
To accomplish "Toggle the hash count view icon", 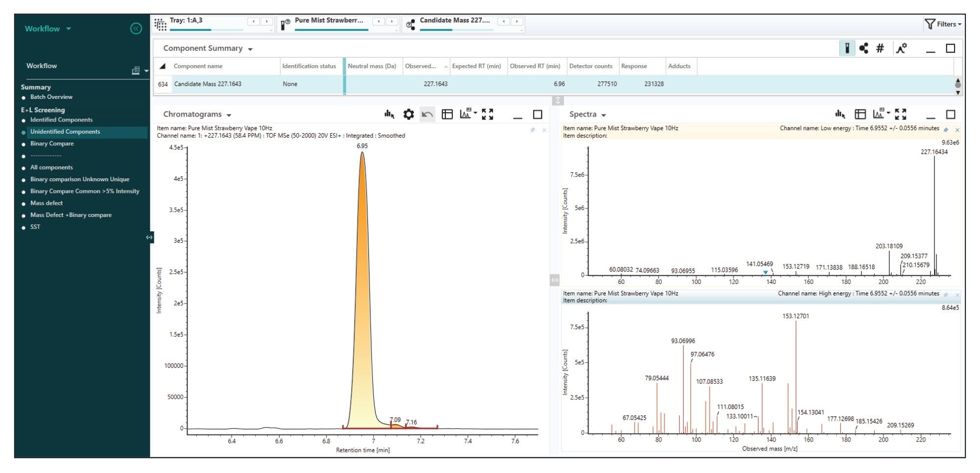I will (880, 48).
